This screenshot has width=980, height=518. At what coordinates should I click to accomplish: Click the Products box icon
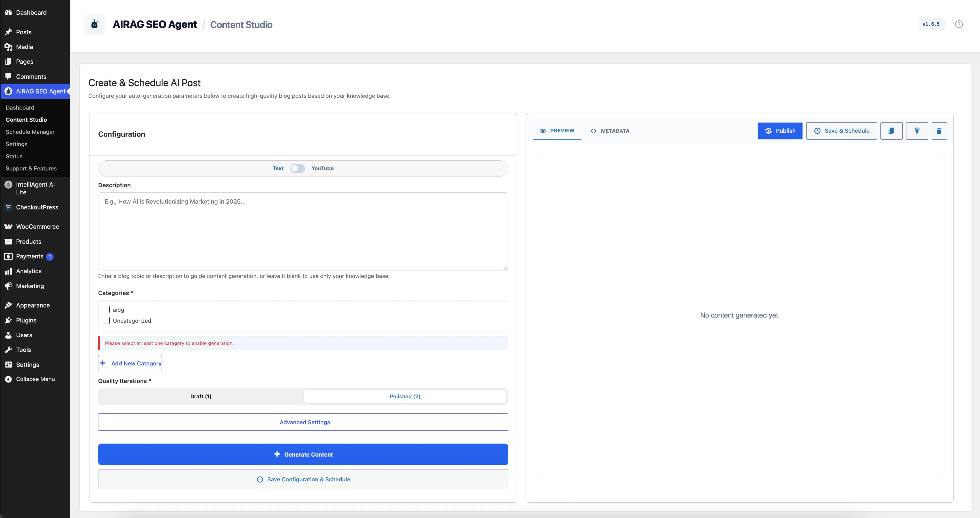(8, 241)
